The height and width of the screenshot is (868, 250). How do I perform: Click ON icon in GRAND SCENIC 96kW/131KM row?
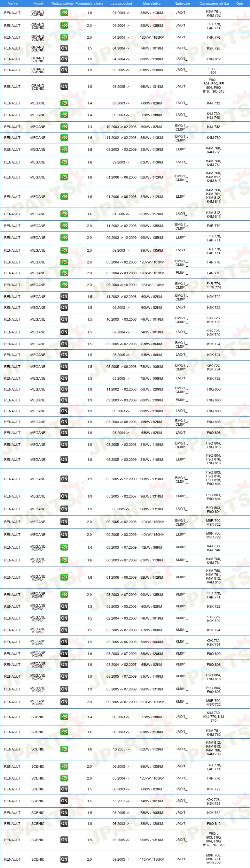pyautogui.click(x=64, y=87)
